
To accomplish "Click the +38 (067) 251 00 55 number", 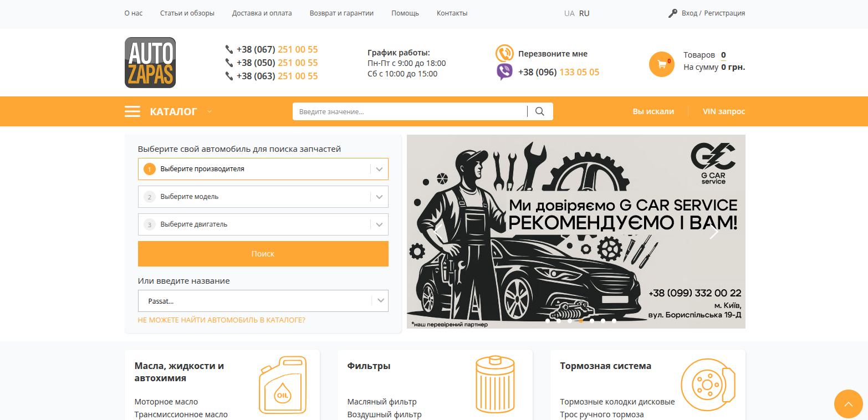I will (277, 49).
